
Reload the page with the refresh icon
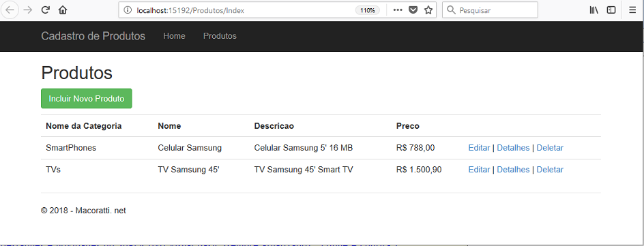46,10
